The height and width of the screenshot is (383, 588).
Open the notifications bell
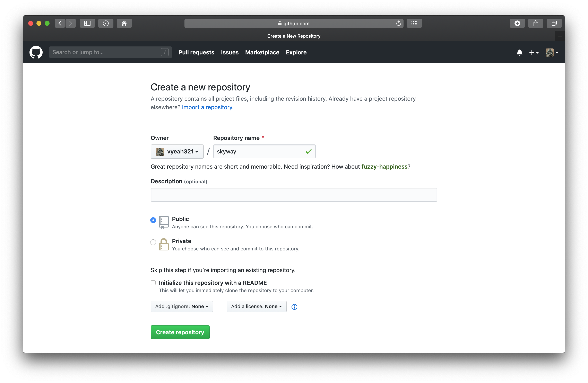(x=519, y=52)
